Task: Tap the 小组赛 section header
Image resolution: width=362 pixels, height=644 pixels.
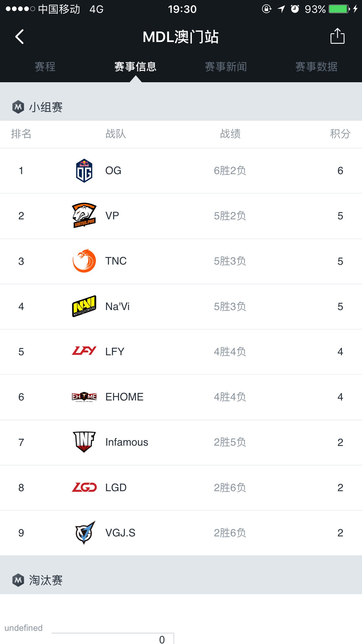Action: (46, 107)
